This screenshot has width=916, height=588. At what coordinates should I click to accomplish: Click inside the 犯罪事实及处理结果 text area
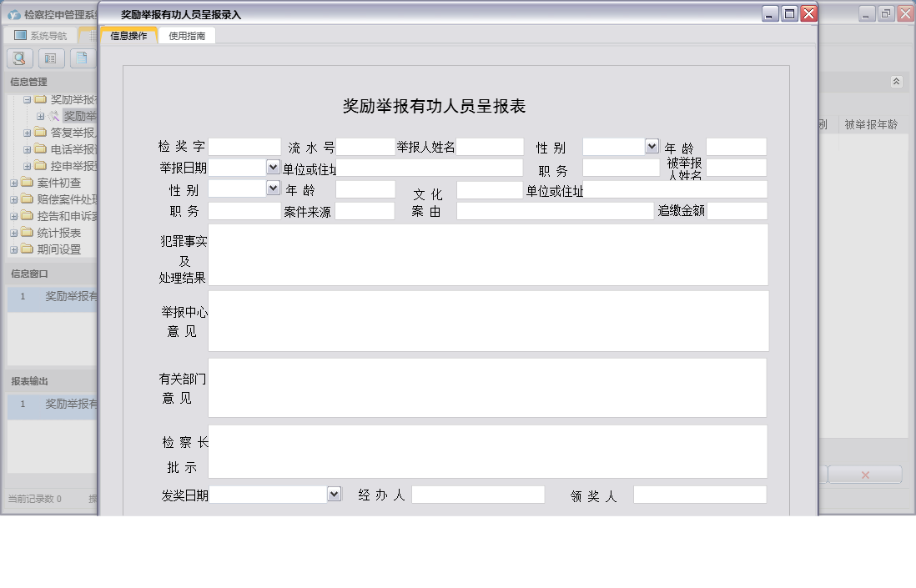point(488,254)
